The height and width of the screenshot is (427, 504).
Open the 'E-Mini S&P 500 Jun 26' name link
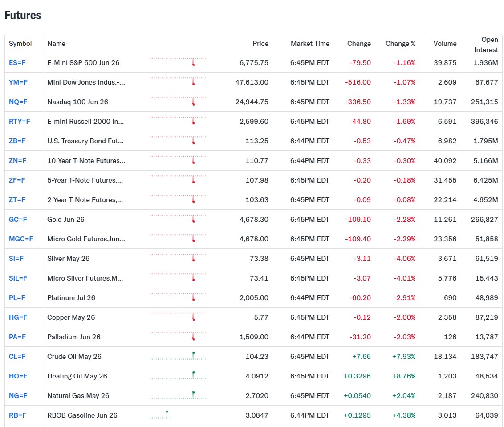tap(83, 63)
